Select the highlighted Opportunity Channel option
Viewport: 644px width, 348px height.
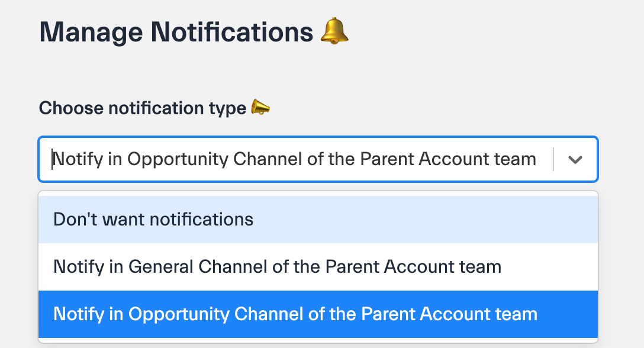pyautogui.click(x=295, y=314)
